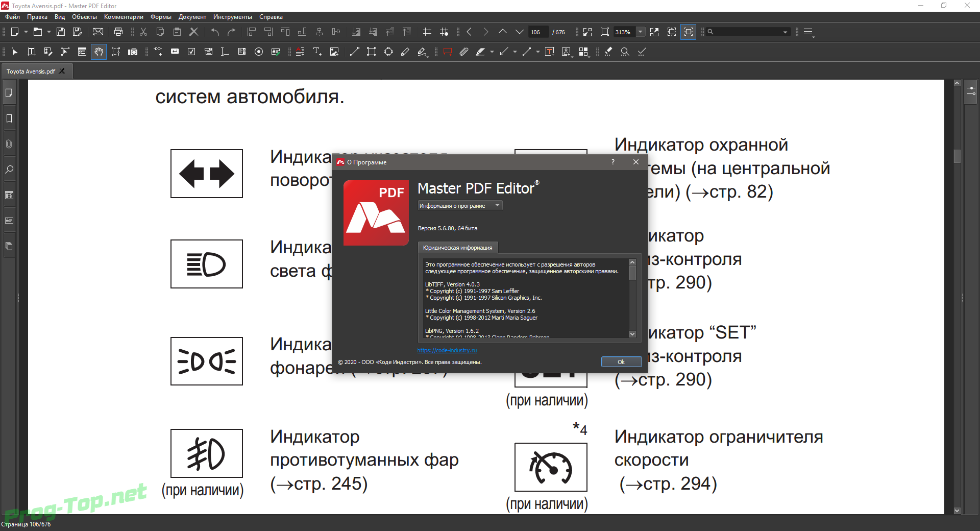Expand the Open file dropdown arrow
The width and height of the screenshot is (980, 531).
coord(49,32)
